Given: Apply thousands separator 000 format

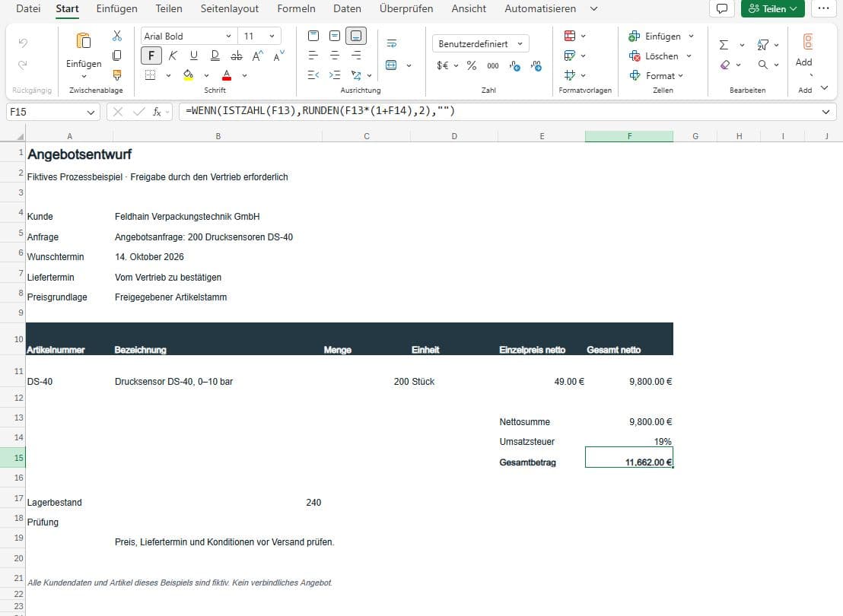Looking at the screenshot, I should click(x=493, y=65).
